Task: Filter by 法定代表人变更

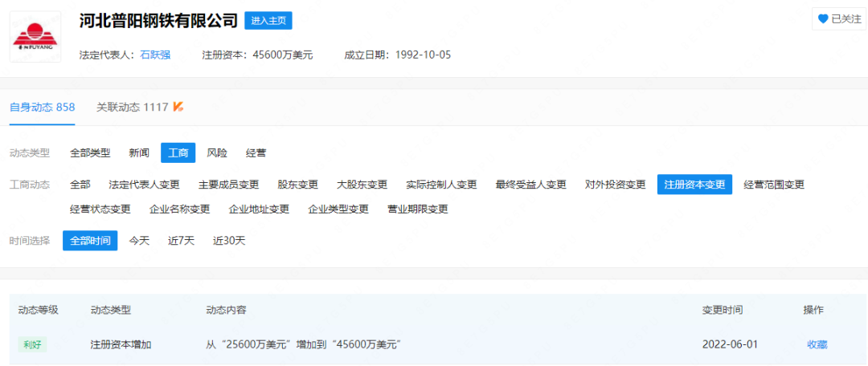Action: point(144,185)
